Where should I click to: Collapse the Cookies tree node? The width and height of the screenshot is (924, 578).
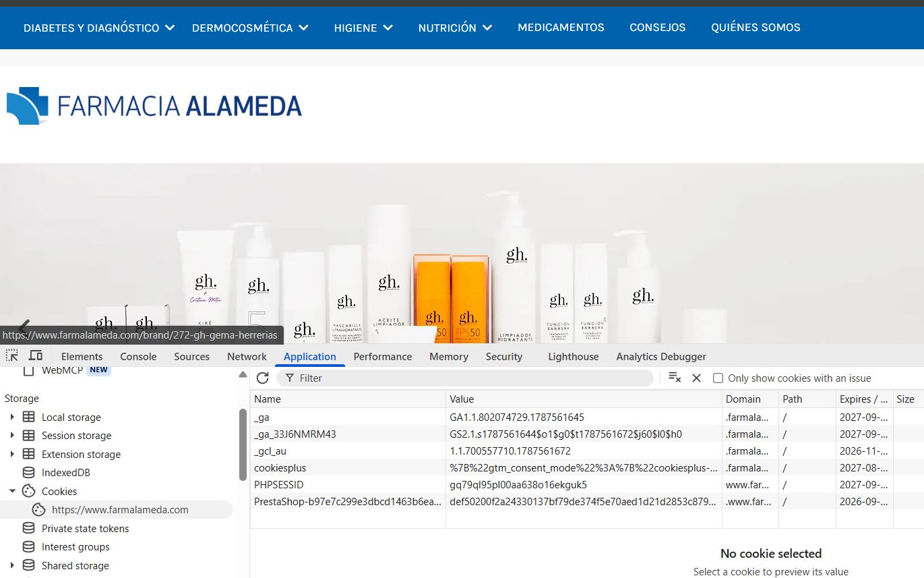[12, 491]
